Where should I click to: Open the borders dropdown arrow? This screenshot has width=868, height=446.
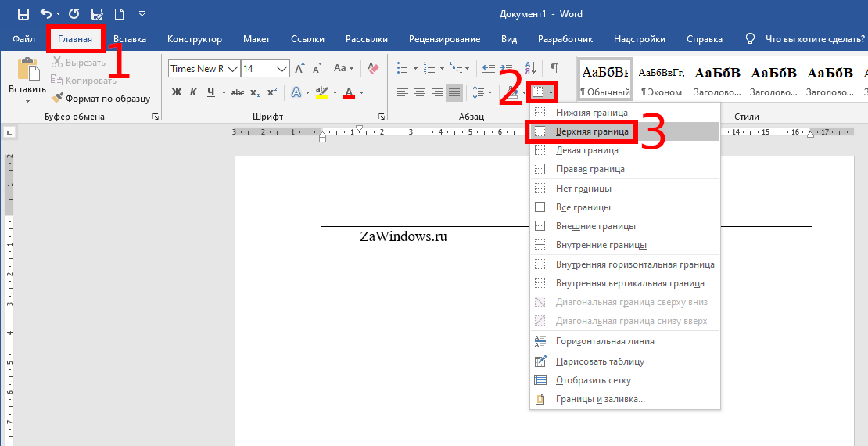pyautogui.click(x=551, y=92)
